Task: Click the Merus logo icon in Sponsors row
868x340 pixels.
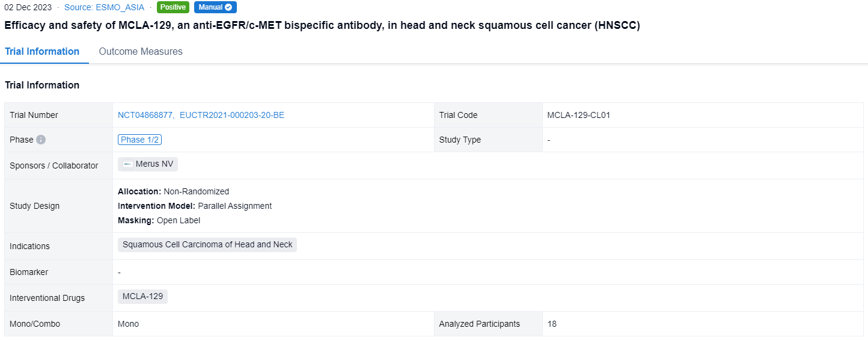Action: pos(128,164)
